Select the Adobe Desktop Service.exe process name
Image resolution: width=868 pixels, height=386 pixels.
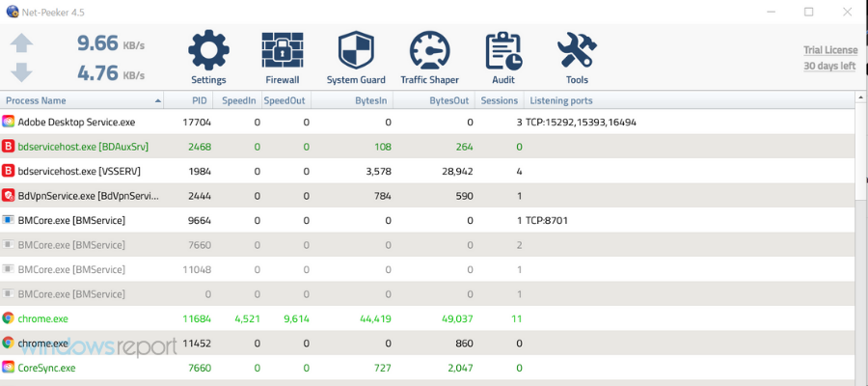tap(76, 123)
